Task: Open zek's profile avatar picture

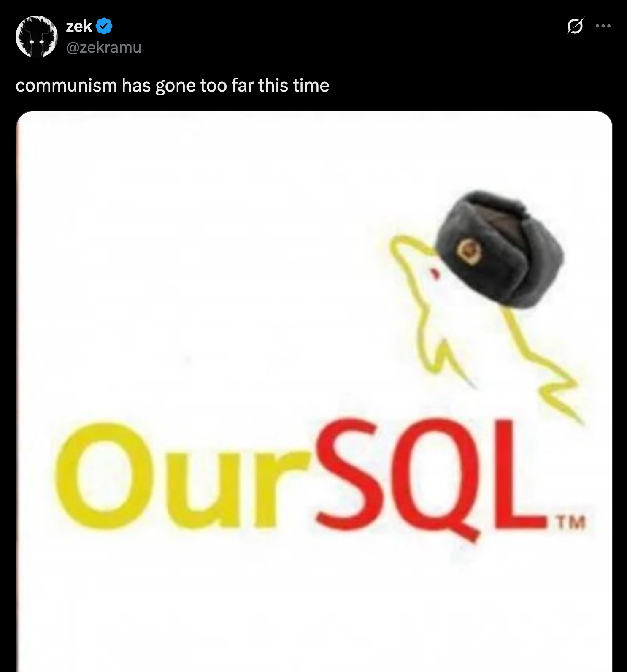Action: [37, 36]
